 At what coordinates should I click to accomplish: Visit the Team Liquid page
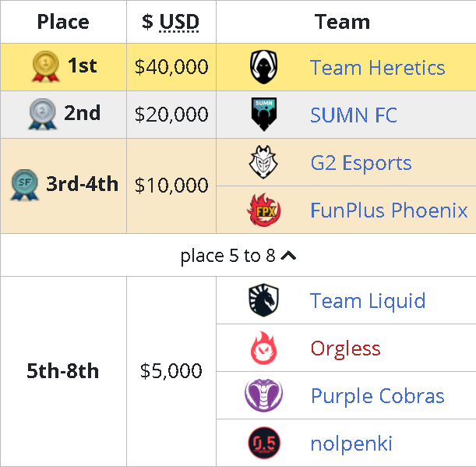click(x=368, y=301)
